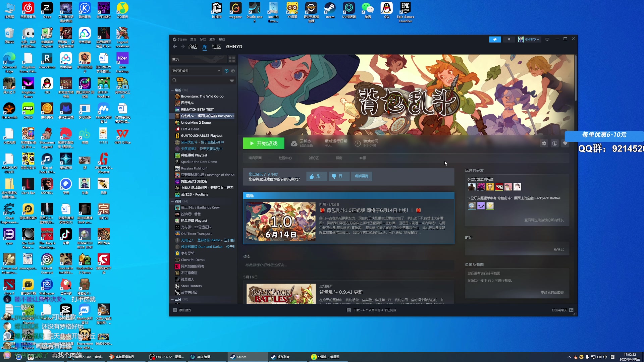Click thumbs-up recommend Yes button

[x=316, y=176]
